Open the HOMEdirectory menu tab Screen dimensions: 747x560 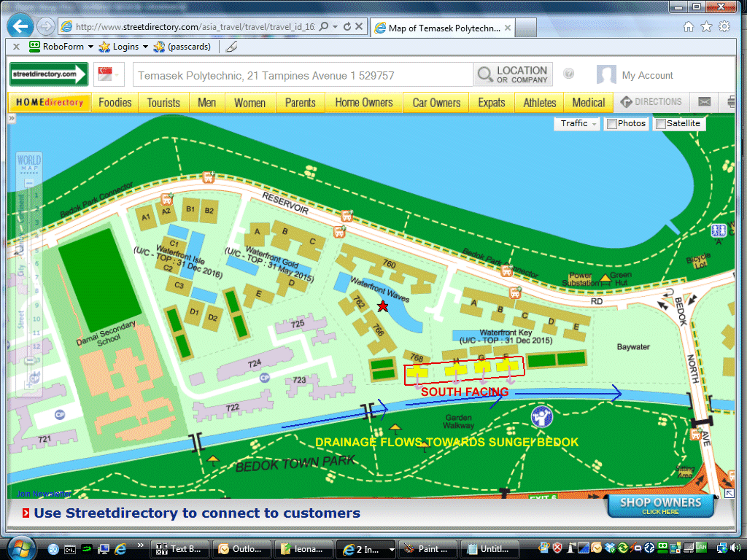50,102
